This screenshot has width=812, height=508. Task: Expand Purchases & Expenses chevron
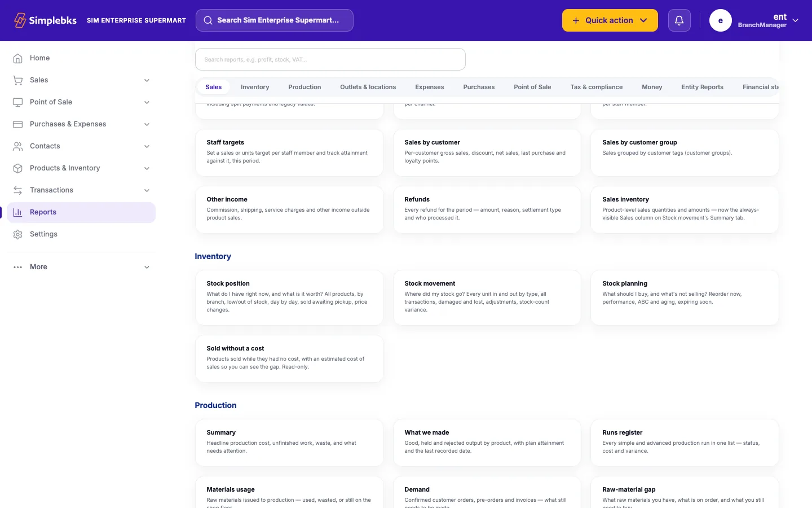click(147, 124)
